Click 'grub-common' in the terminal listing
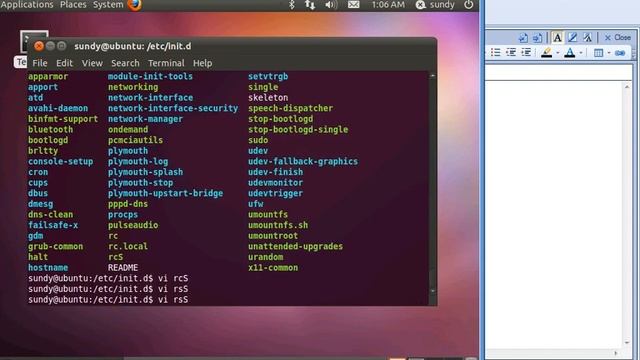Screen dimensions: 640x360 [x=56, y=246]
